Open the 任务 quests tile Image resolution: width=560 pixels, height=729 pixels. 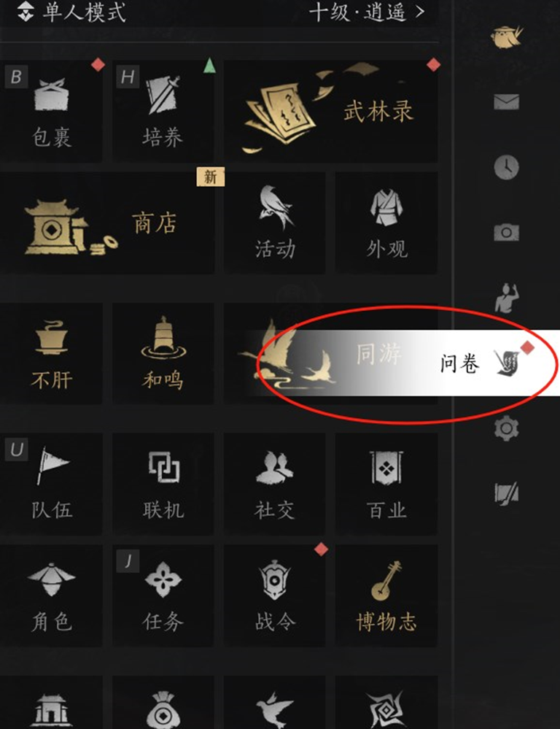coord(163,595)
